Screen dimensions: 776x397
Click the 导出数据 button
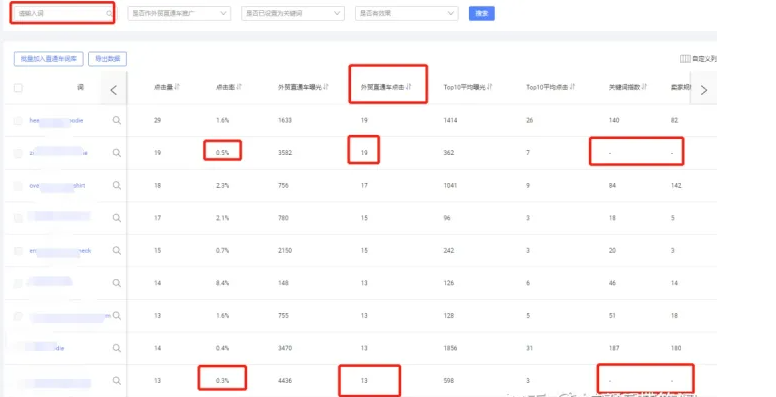coord(107,59)
